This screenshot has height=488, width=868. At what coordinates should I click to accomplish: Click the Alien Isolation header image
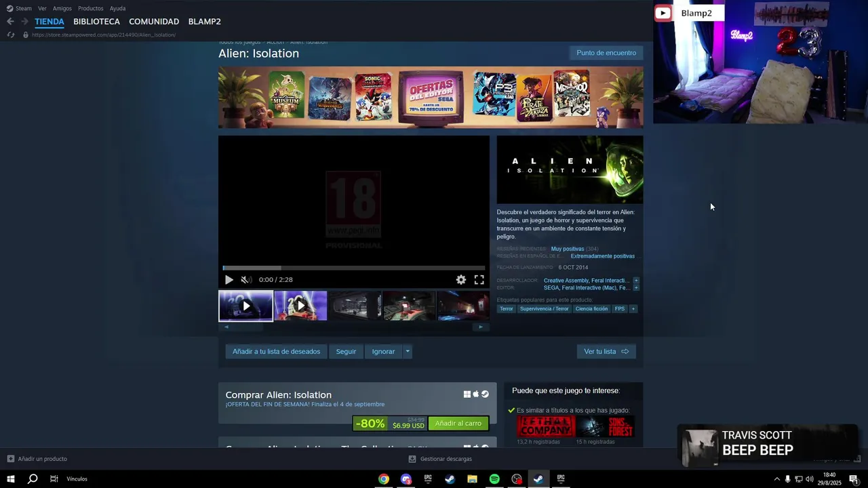[x=570, y=169]
